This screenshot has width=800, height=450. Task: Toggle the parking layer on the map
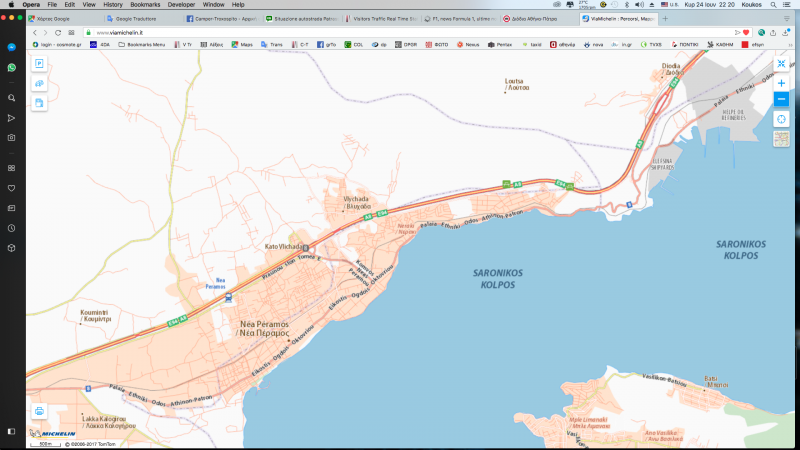point(39,64)
